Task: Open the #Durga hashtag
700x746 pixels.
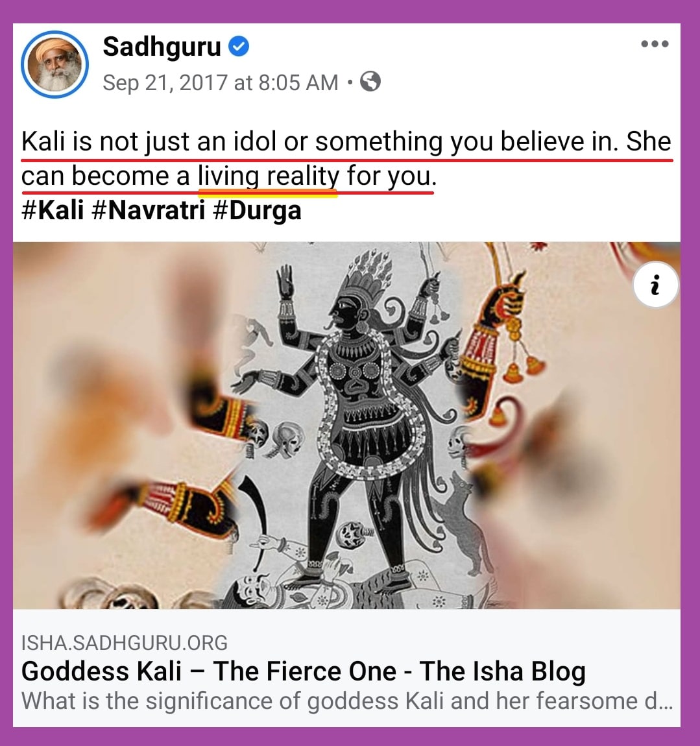Action: click(257, 211)
